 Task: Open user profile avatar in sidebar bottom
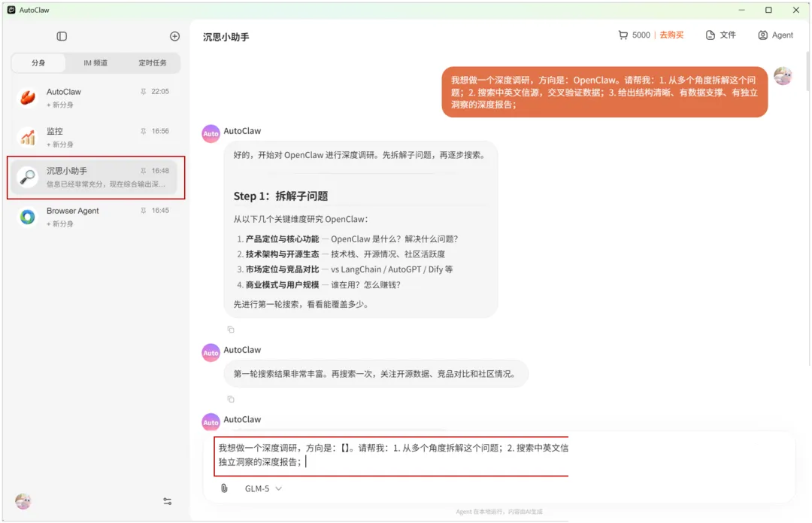(x=23, y=501)
